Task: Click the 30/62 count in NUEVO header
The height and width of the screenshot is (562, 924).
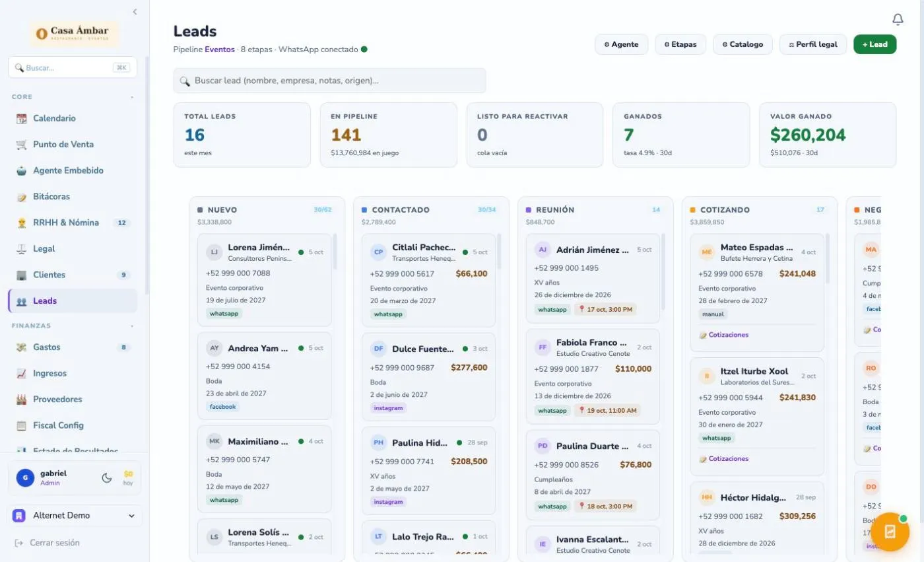Action: point(323,210)
